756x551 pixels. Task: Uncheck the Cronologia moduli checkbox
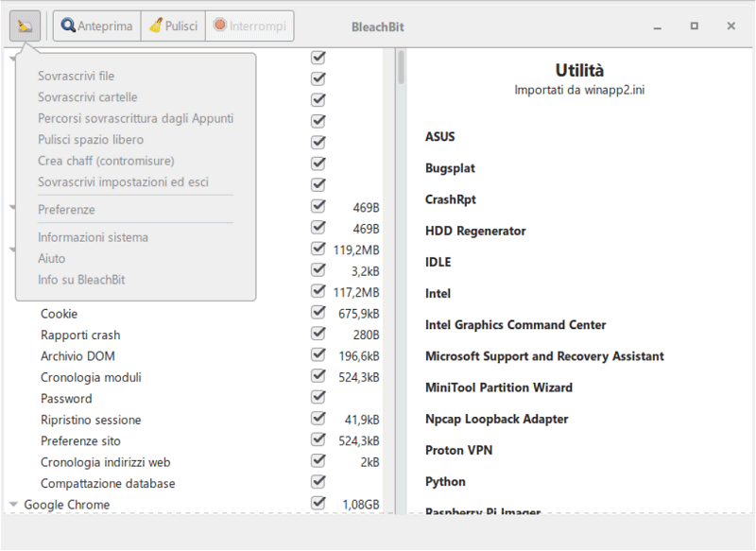318,376
